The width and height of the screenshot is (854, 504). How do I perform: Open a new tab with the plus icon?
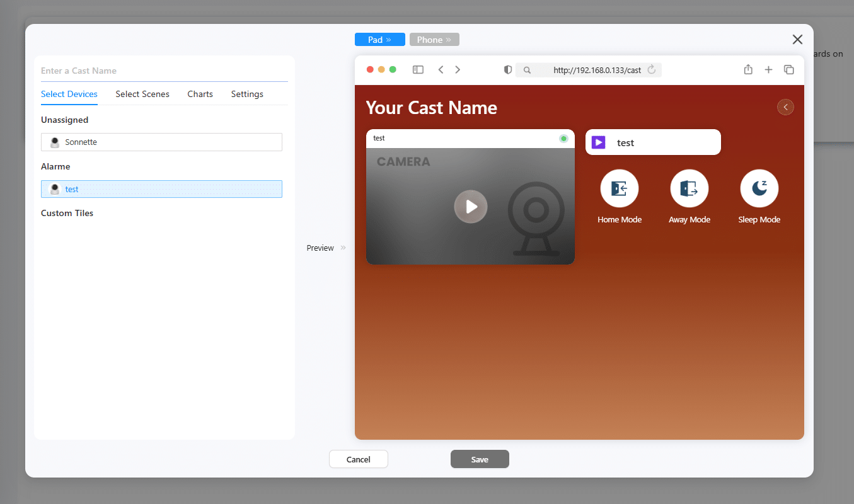(x=768, y=70)
